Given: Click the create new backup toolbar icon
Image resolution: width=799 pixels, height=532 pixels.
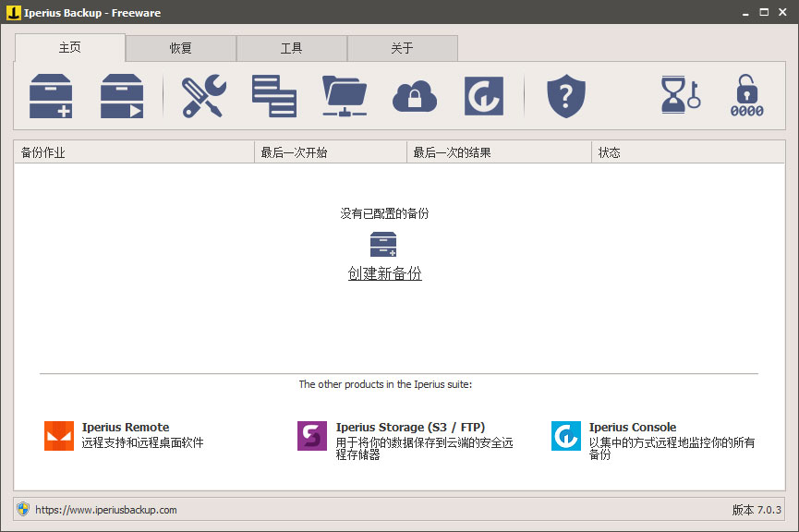Looking at the screenshot, I should (51, 96).
